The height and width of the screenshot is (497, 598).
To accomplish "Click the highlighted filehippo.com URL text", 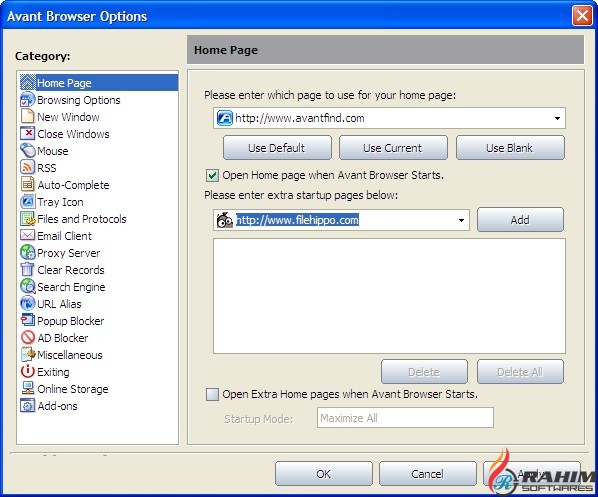I will pos(297,220).
